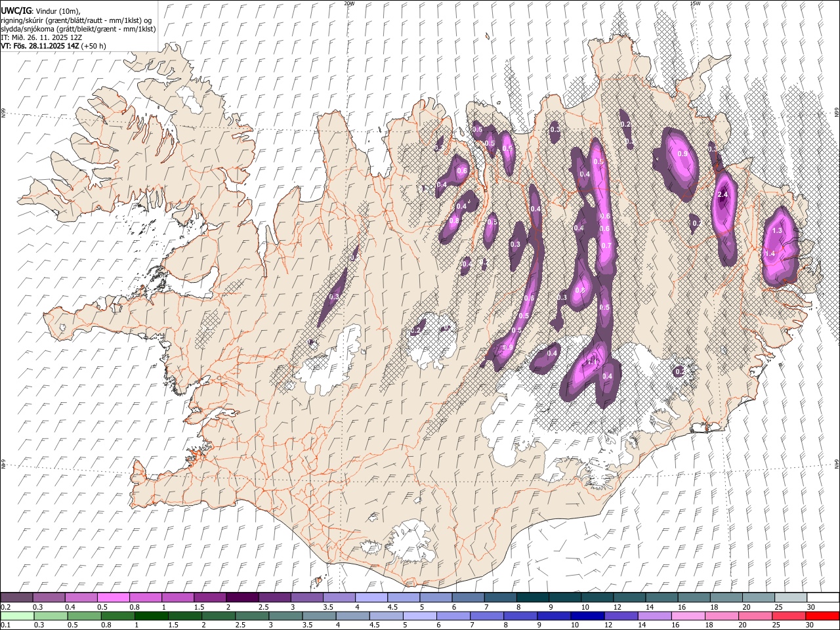Click the '0.7' precipitation value on the map
Screen dimensions: 840x630
(x=606, y=246)
